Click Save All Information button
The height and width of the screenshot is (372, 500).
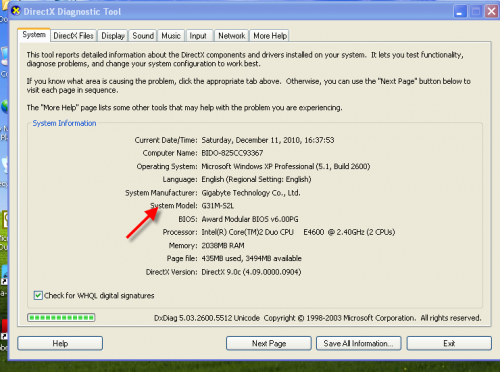click(359, 343)
